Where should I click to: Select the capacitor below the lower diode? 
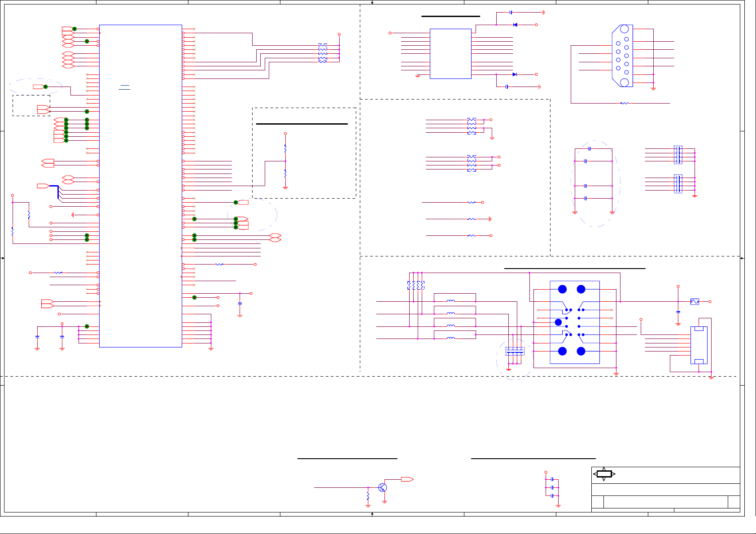pyautogui.click(x=507, y=87)
